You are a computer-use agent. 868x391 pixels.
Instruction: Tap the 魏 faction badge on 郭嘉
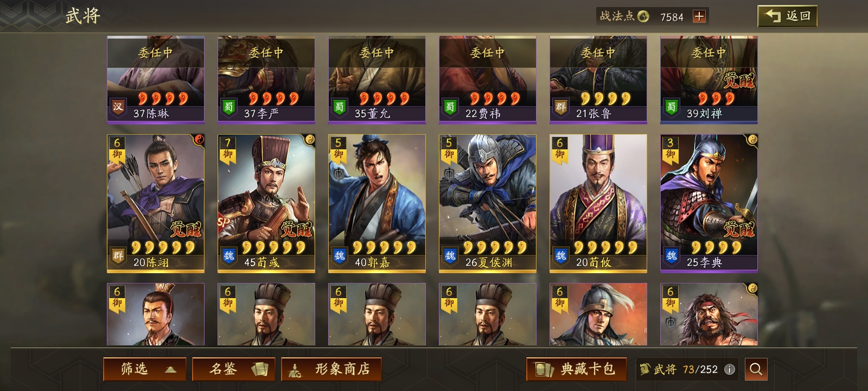pyautogui.click(x=340, y=255)
